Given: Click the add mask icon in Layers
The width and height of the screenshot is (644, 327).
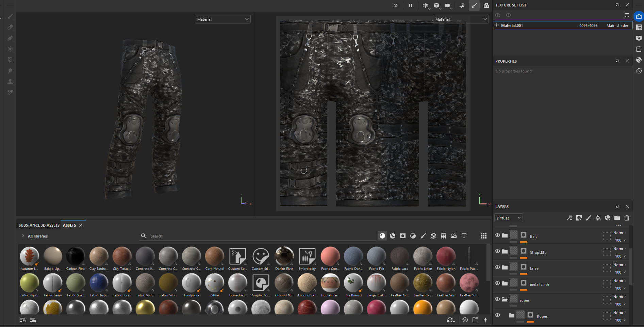Looking at the screenshot, I should [x=579, y=218].
